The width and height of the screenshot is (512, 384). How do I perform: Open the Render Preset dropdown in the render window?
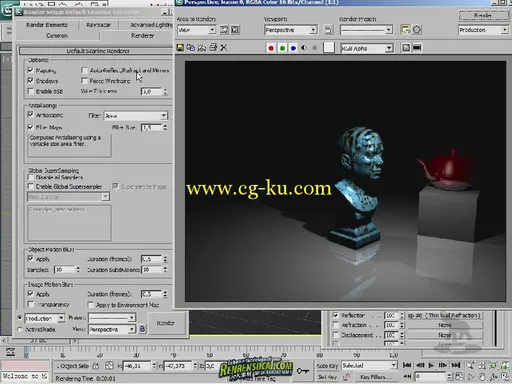tap(366, 30)
